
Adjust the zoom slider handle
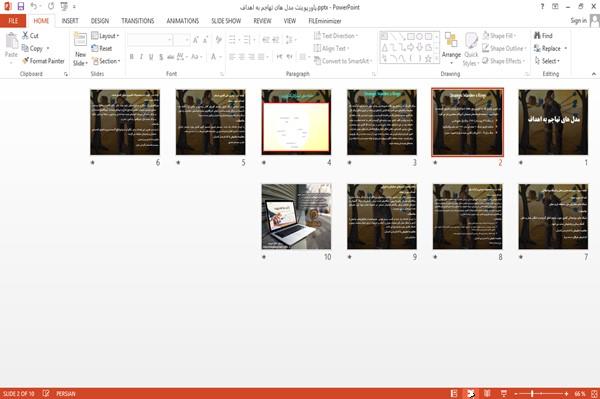532,394
